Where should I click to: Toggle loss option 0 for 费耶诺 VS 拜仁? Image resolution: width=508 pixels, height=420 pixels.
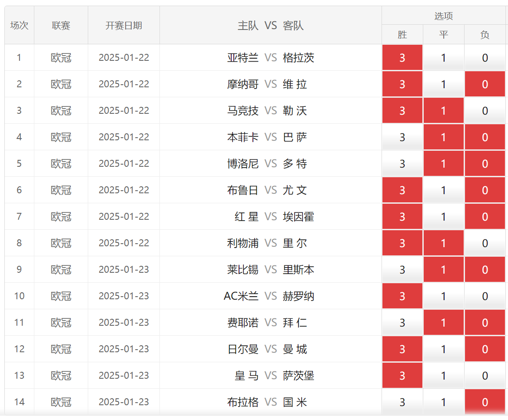click(x=485, y=323)
